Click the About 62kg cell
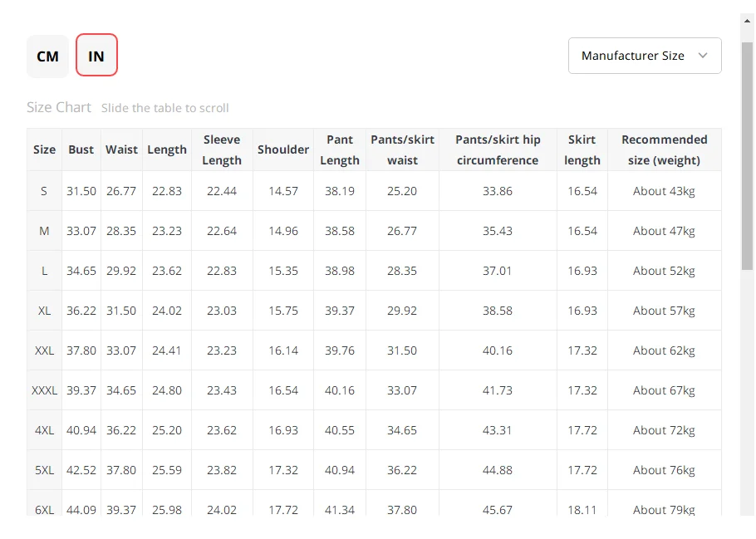 [x=664, y=351]
